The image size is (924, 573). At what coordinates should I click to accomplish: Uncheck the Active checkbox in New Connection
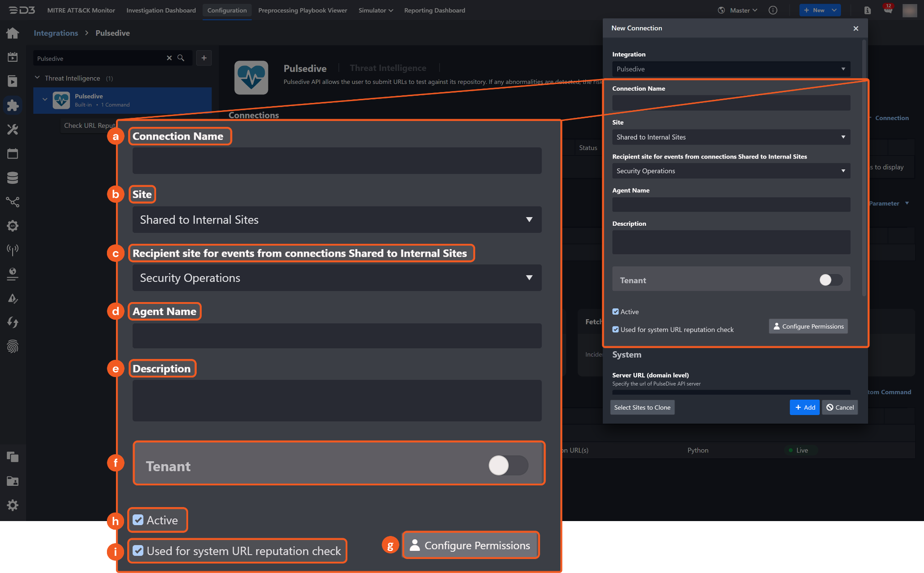coord(615,312)
